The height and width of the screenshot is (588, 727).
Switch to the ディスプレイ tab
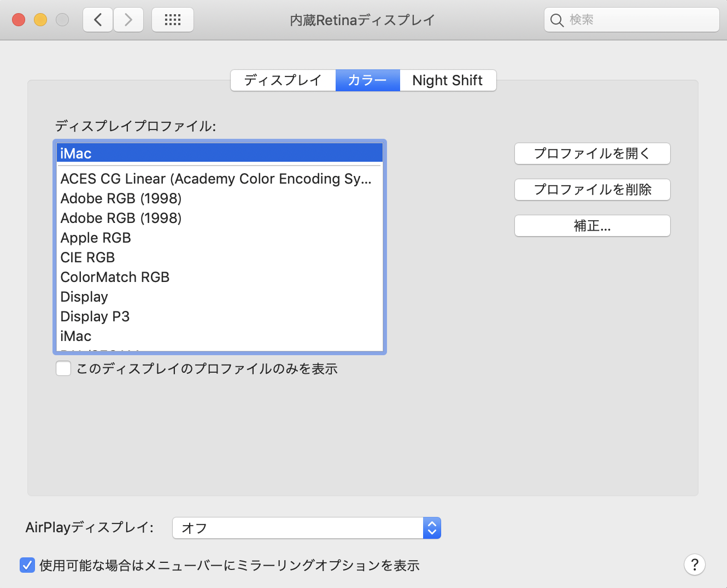tap(283, 80)
